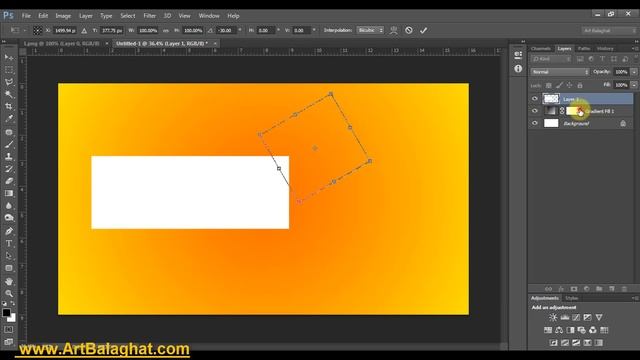Select the Blur tool
Viewport: 640px width, 360px height.
pos(9,206)
